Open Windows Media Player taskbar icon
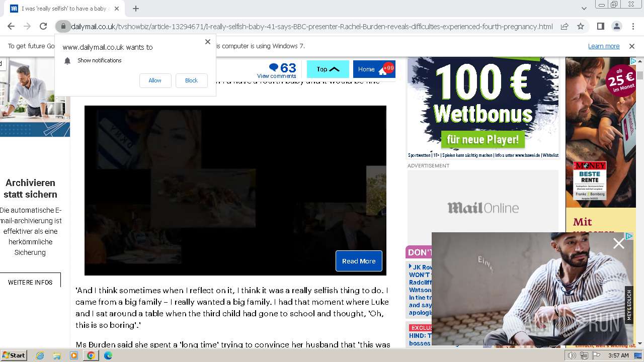The width and height of the screenshot is (644, 362). 74,355
